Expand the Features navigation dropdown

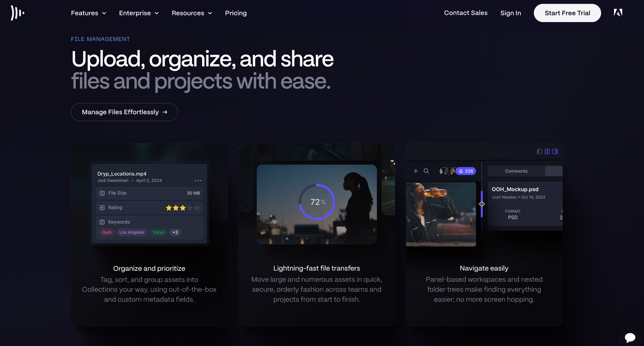click(88, 13)
